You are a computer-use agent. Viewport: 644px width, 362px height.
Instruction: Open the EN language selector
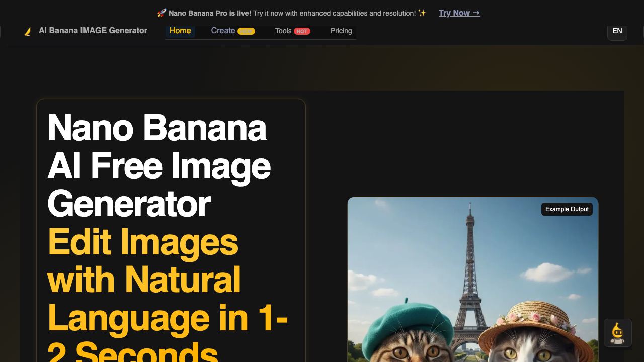pos(617,31)
